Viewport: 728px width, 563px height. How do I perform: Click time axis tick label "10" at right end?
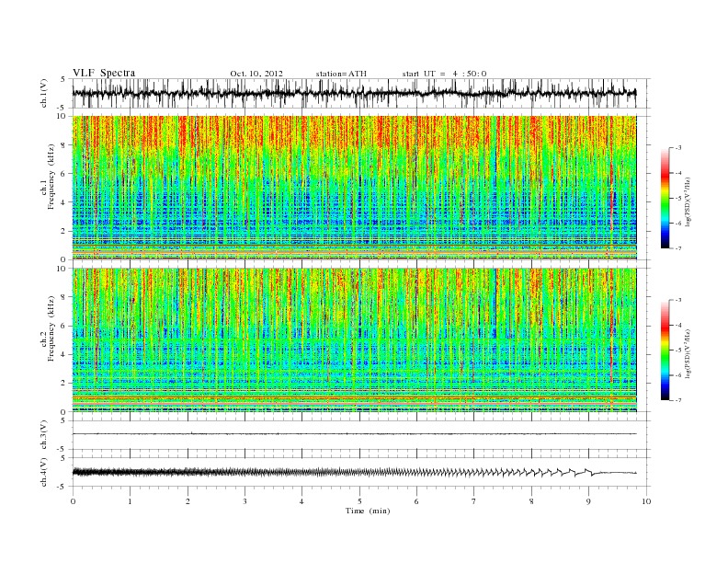coord(646,501)
